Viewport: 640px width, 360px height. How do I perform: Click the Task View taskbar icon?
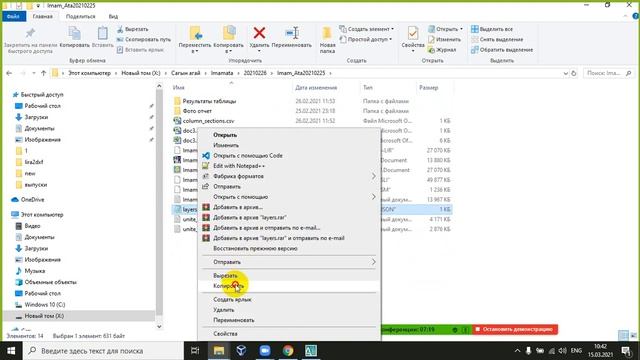click(195, 351)
